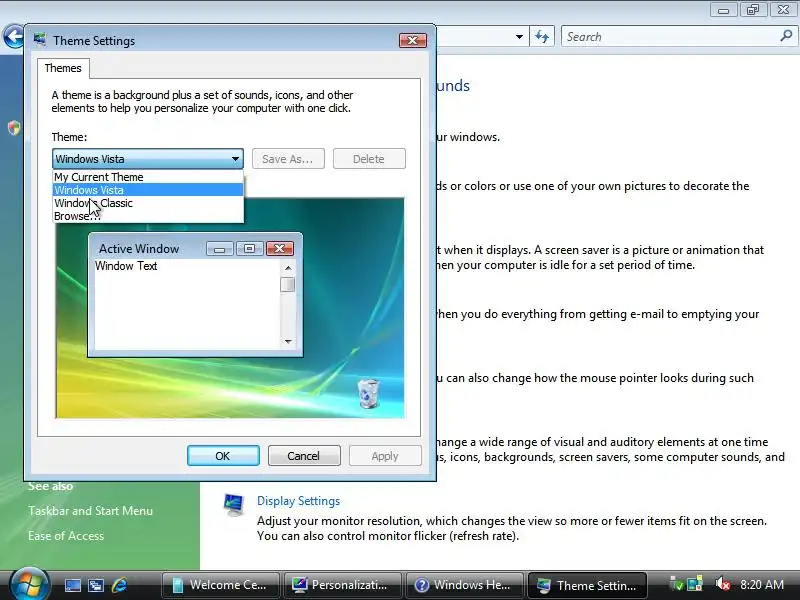Click preview window scrollbar up arrow
The image size is (800, 600).
[x=288, y=267]
